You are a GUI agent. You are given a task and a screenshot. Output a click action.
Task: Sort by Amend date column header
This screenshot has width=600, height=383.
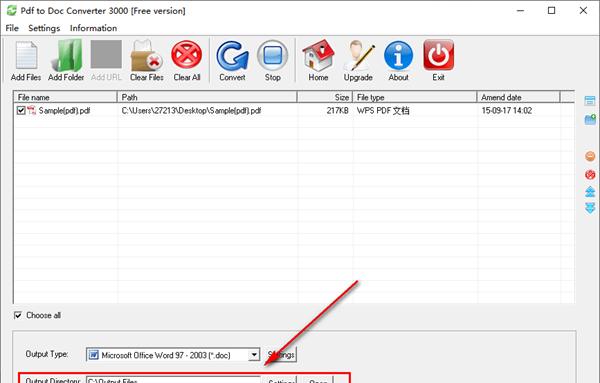coord(518,97)
